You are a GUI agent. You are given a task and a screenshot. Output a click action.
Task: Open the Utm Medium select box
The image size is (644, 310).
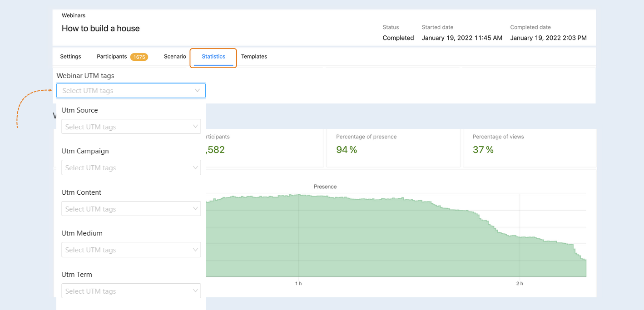[131, 250]
